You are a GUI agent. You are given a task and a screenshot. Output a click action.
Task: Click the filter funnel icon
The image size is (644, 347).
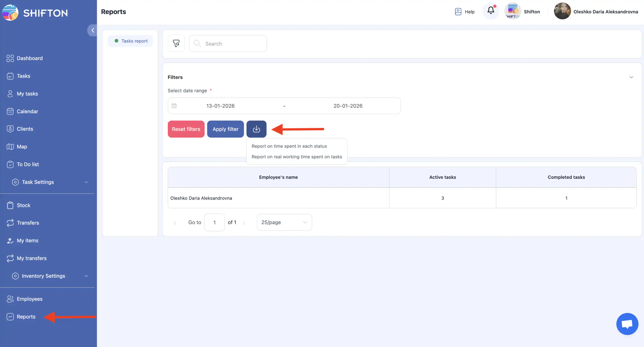click(176, 44)
